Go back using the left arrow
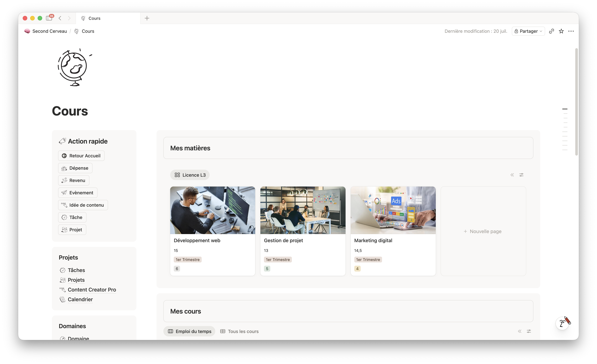This screenshot has width=597, height=364. pos(60,18)
